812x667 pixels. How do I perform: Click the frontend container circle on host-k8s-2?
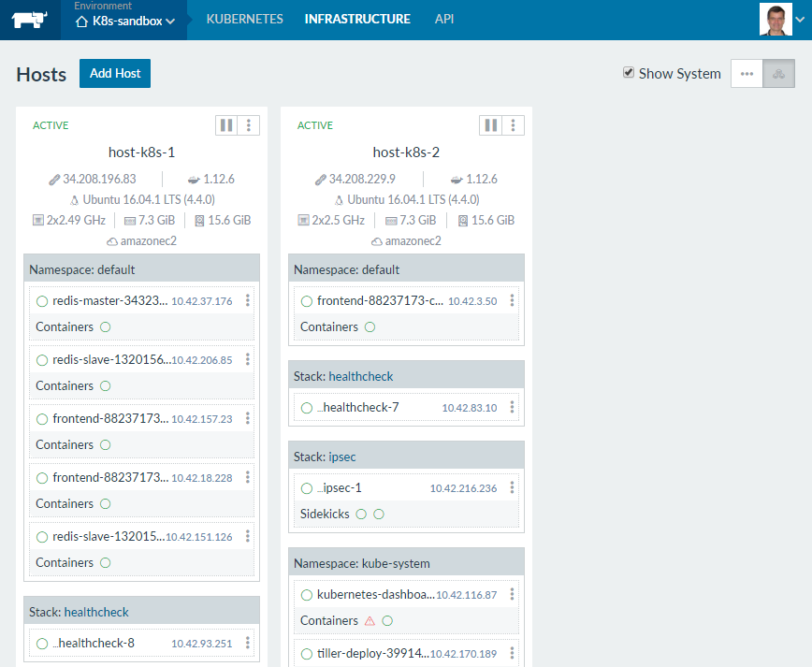(370, 326)
